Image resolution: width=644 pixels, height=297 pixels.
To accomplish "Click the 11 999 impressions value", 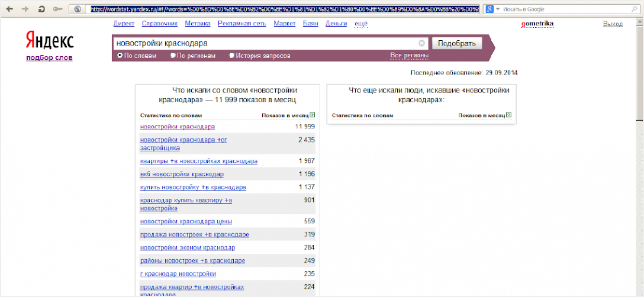I will click(305, 127).
